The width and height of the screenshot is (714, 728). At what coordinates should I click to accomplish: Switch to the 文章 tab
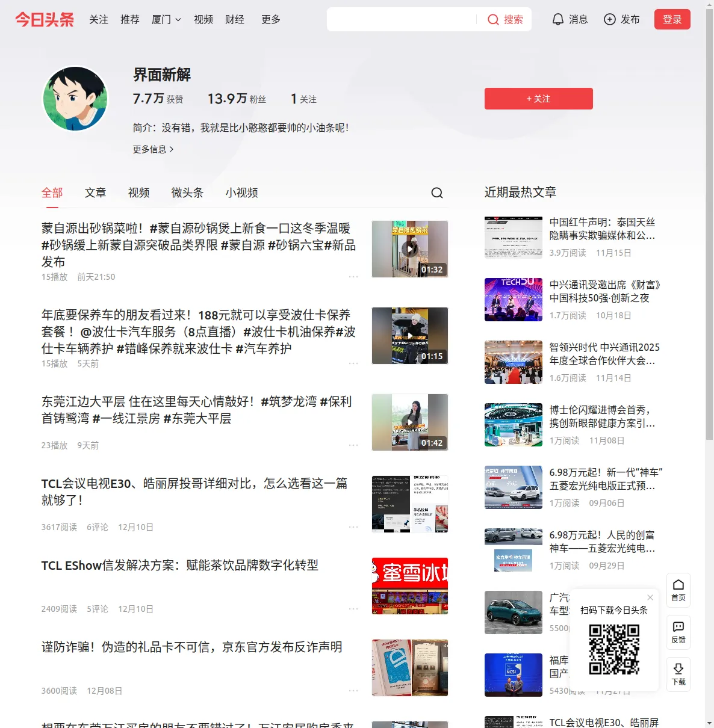96,193
